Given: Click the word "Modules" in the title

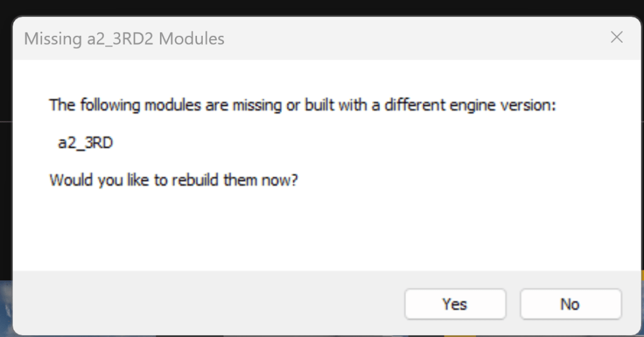Looking at the screenshot, I should point(191,39).
